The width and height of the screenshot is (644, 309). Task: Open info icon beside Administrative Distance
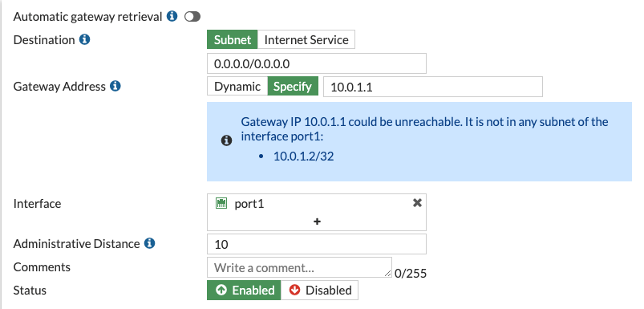[x=149, y=244]
